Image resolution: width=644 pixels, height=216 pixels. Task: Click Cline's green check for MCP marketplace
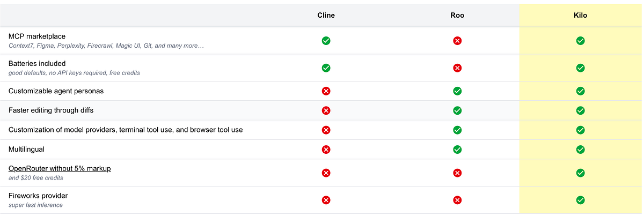pyautogui.click(x=326, y=41)
